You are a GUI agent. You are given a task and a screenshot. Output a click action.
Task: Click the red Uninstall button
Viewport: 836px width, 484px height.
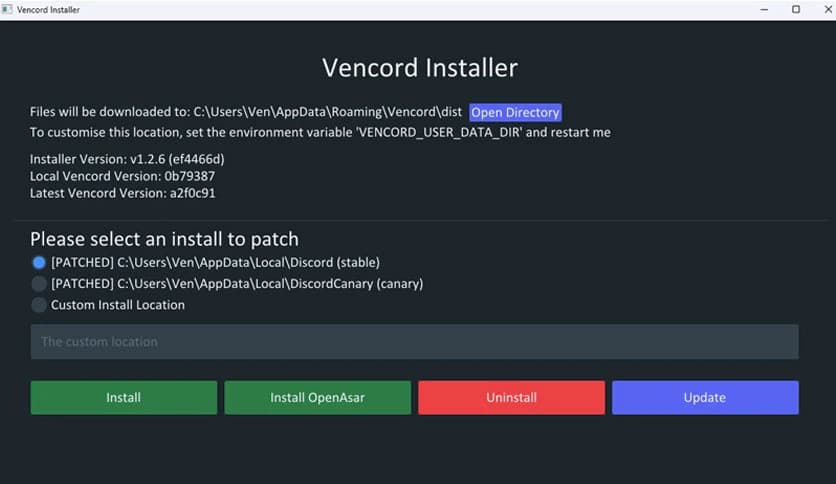point(511,398)
